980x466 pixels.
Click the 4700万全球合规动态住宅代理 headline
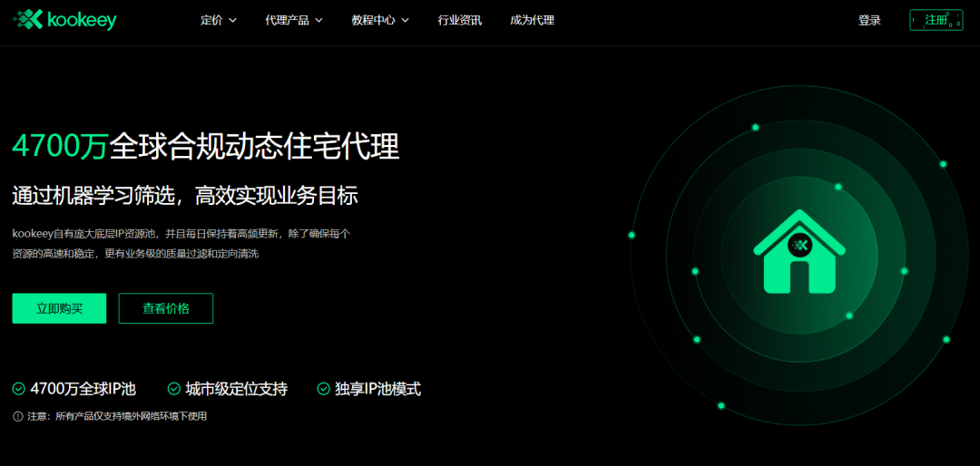[206, 148]
